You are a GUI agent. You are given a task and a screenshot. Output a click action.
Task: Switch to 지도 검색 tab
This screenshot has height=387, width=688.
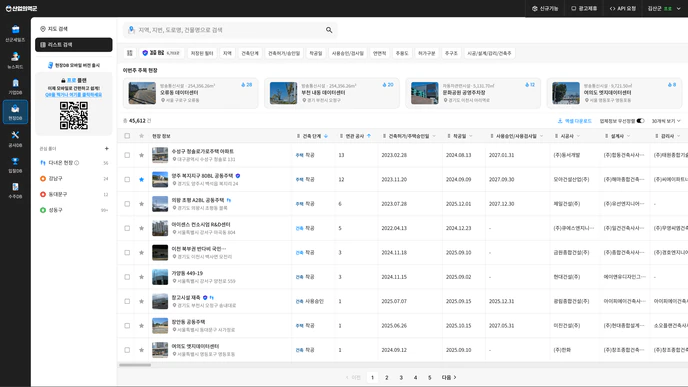[74, 29]
